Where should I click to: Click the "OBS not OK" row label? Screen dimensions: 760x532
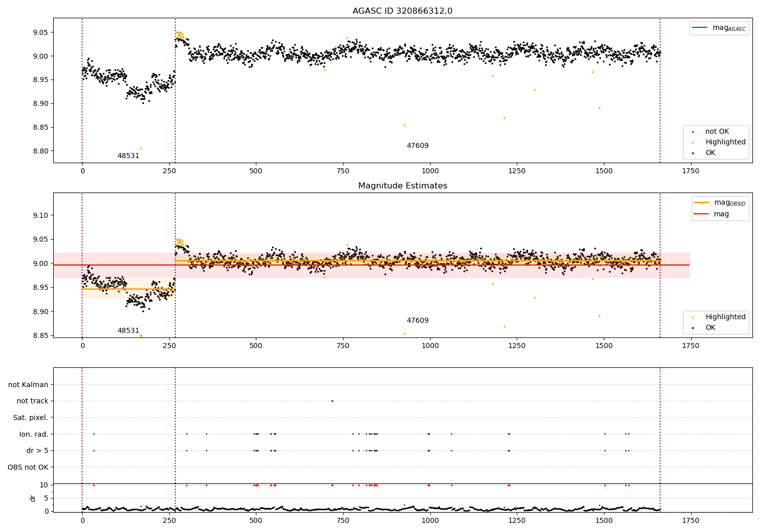tap(28, 468)
